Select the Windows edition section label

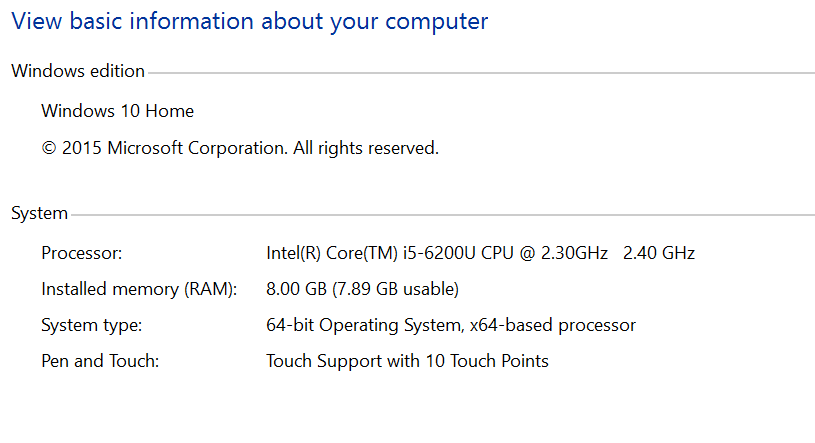tap(78, 71)
